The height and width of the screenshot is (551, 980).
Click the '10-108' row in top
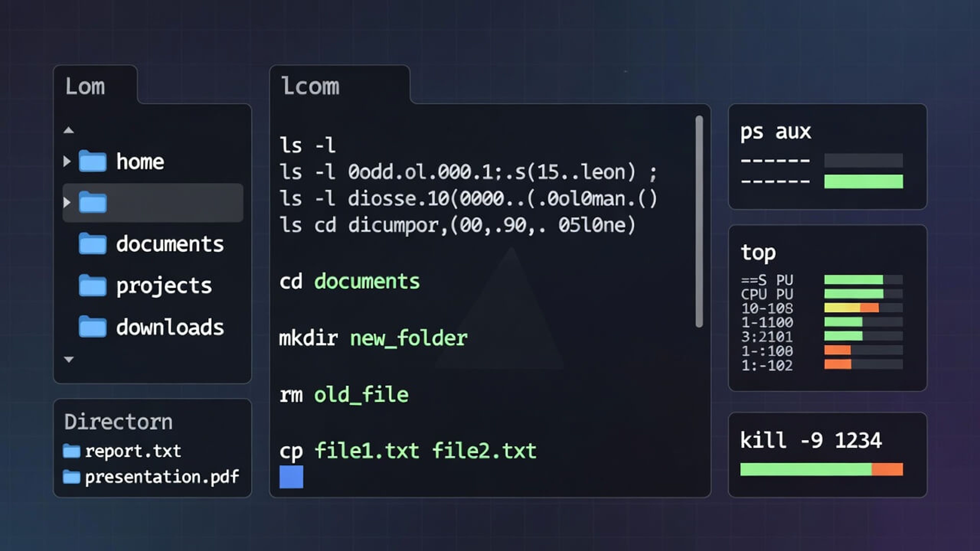pyautogui.click(x=822, y=308)
